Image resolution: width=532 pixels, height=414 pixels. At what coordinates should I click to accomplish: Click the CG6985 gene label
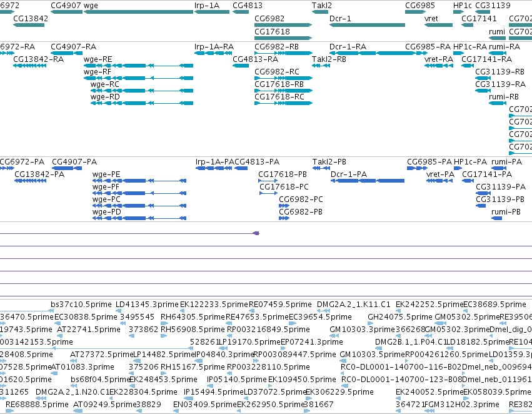click(420, 6)
